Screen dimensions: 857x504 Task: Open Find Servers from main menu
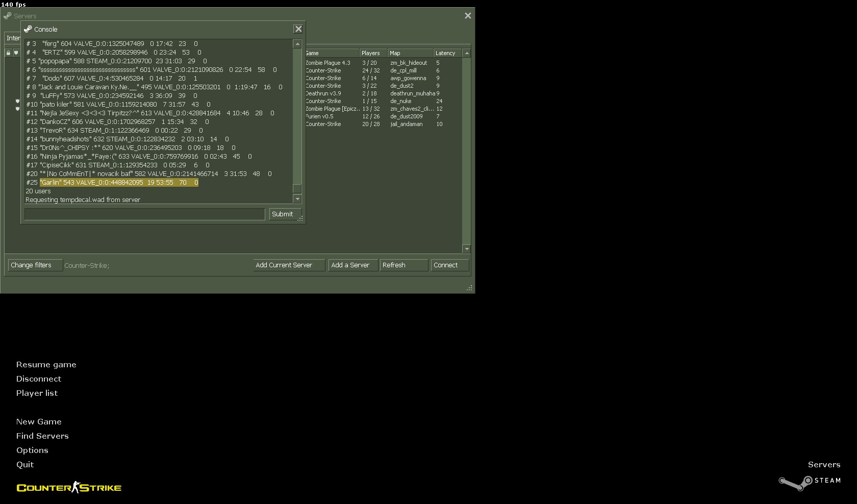point(42,436)
